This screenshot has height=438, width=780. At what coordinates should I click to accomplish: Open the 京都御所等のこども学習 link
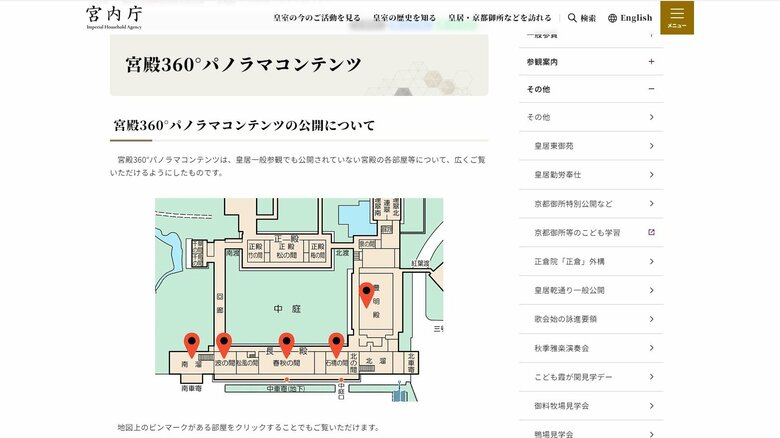pyautogui.click(x=577, y=232)
